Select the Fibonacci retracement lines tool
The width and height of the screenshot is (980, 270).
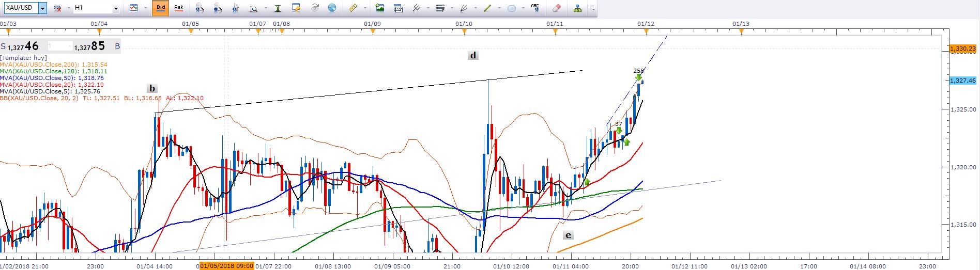(440, 8)
